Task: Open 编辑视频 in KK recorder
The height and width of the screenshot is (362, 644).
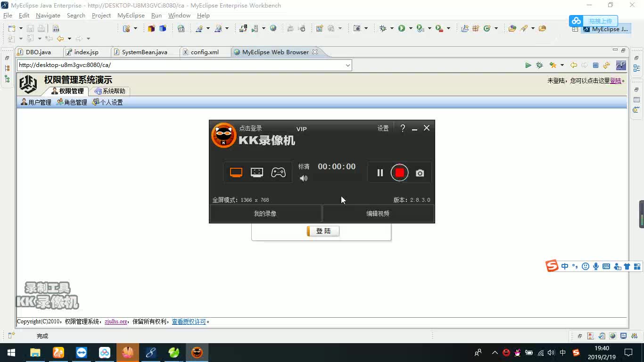Action: (378, 214)
